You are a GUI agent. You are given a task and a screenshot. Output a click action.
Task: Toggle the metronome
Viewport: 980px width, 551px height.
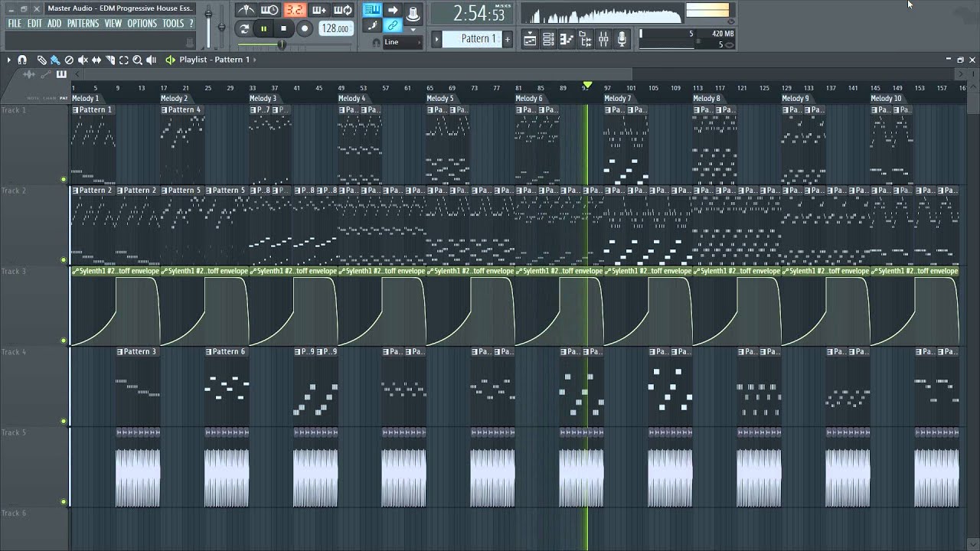(x=246, y=10)
